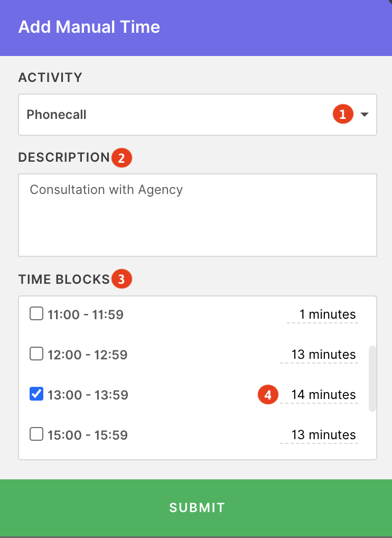
Task: Check the 15:00 - 15:59 time block
Action: click(36, 434)
